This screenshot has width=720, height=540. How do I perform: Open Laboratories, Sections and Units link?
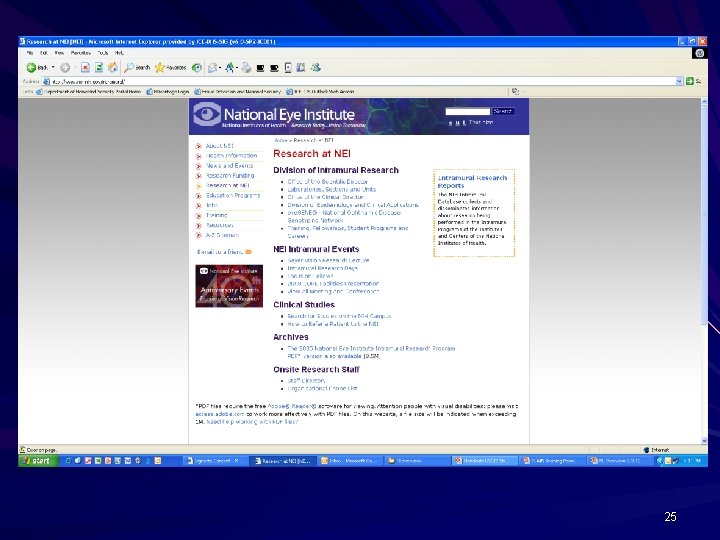click(332, 189)
